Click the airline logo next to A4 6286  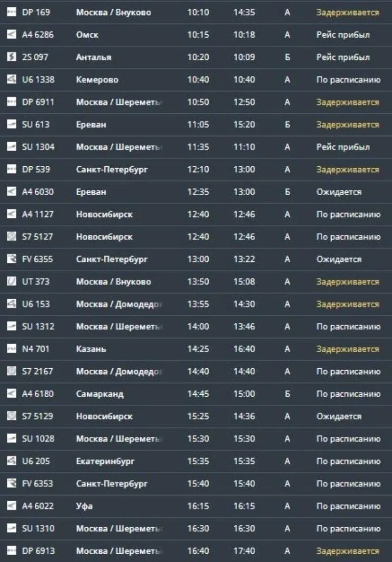[x=12, y=34]
